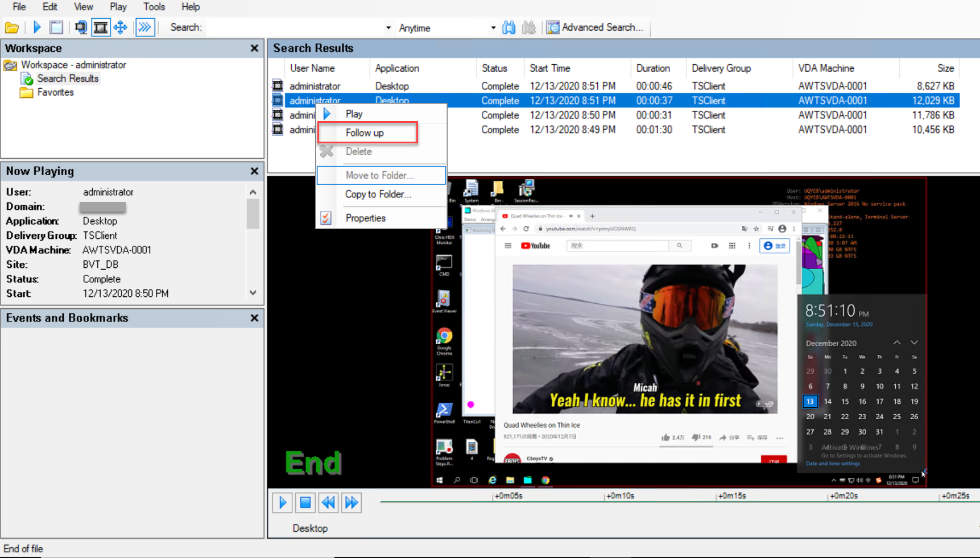
Task: Click the panning arrows toolbar icon
Action: (121, 27)
